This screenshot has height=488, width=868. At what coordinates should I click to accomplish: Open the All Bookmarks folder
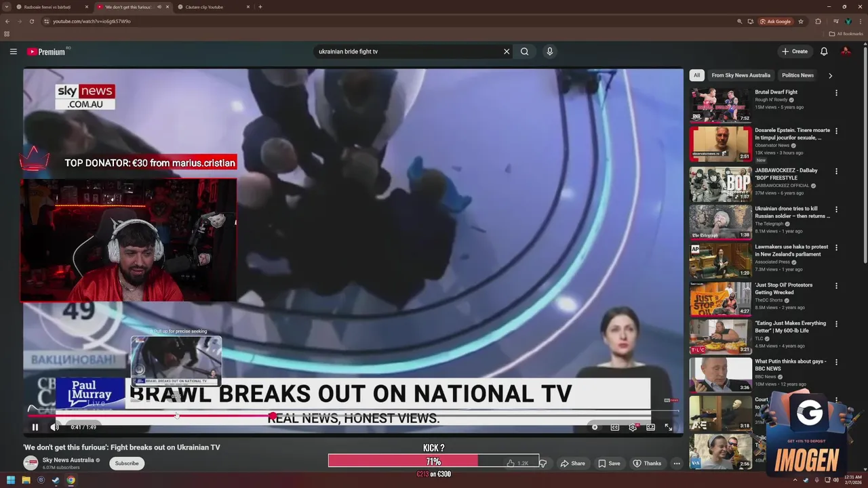pyautogui.click(x=846, y=34)
